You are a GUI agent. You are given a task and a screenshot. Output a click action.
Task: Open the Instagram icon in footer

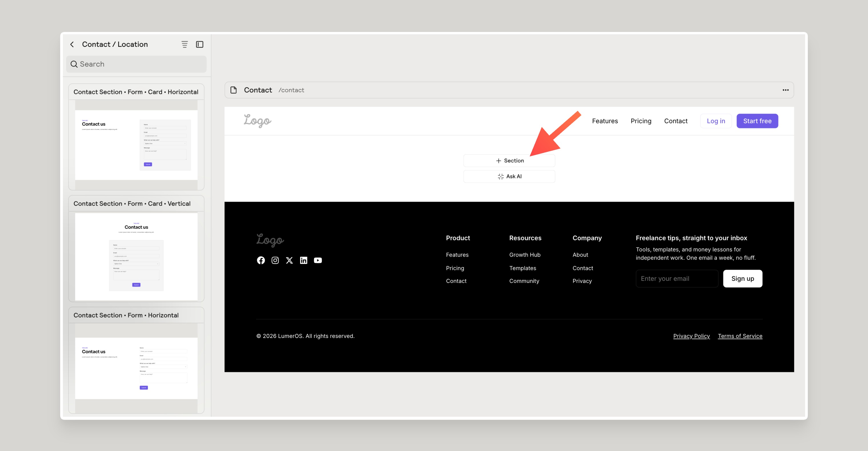point(275,260)
